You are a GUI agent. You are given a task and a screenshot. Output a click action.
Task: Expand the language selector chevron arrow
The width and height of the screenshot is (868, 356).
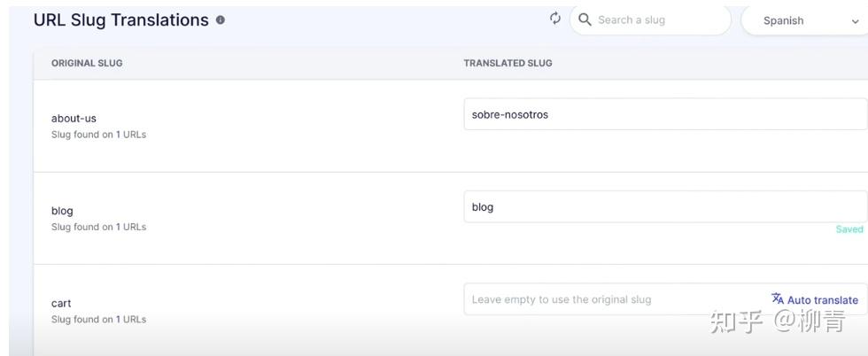click(x=856, y=20)
